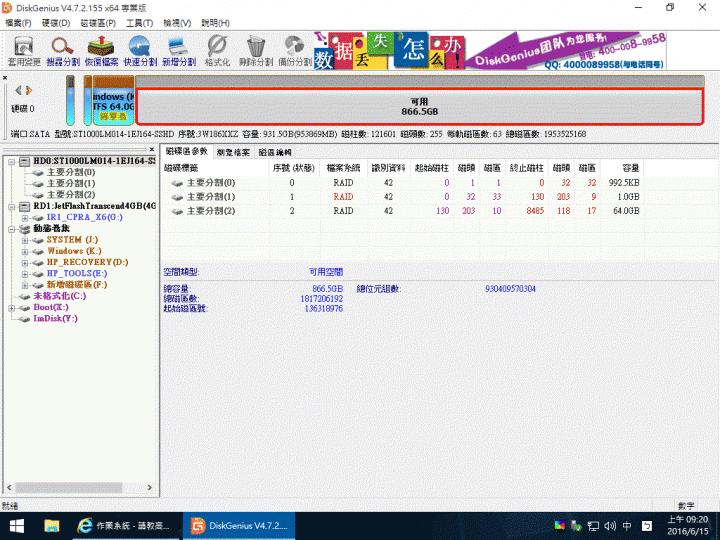Open the 檔案(F) menu
Screen dimensions: 720x540
pyautogui.click(x=18, y=23)
